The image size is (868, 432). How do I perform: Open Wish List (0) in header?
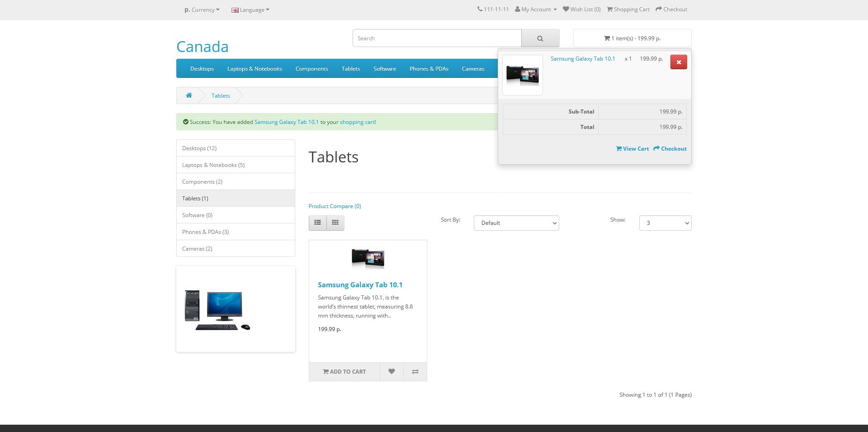click(x=582, y=9)
